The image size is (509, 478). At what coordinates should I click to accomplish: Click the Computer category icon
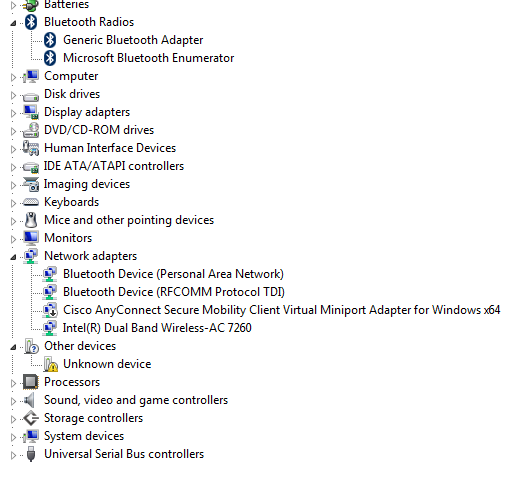point(31,76)
